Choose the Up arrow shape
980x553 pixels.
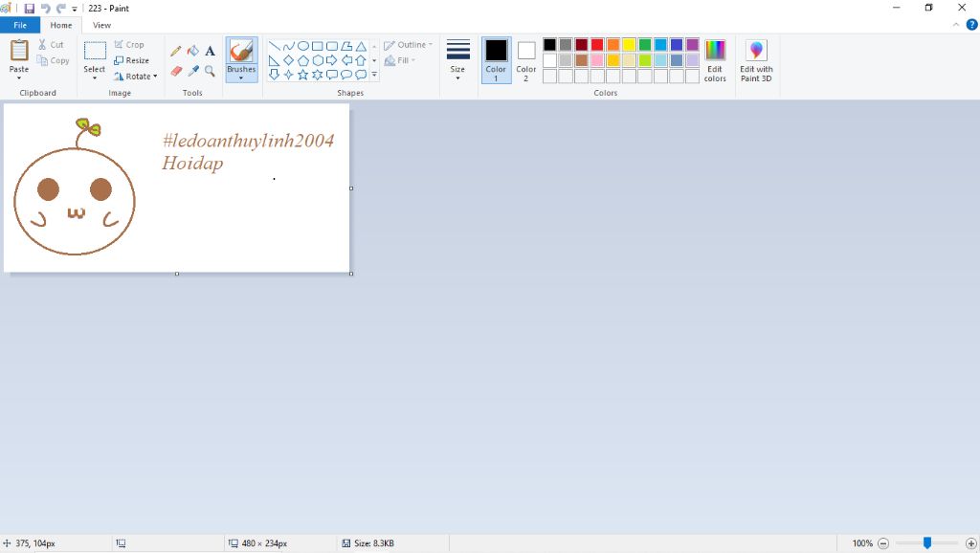click(361, 60)
